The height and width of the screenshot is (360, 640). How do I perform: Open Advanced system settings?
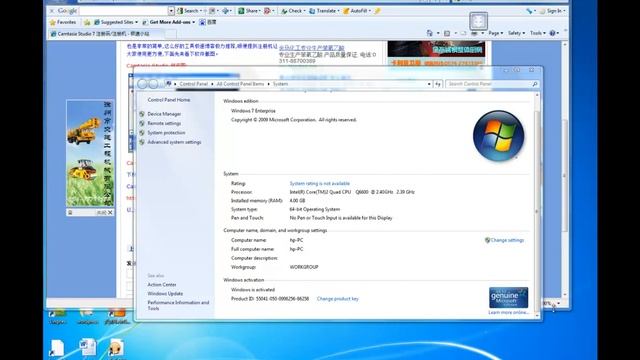pos(174,142)
